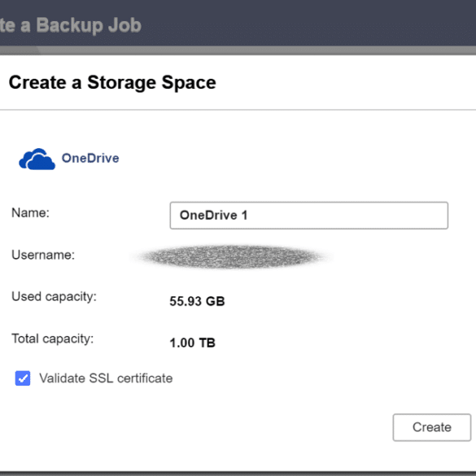The width and height of the screenshot is (476, 476).
Task: Select the OneDrive service name label
Action: [x=90, y=158]
